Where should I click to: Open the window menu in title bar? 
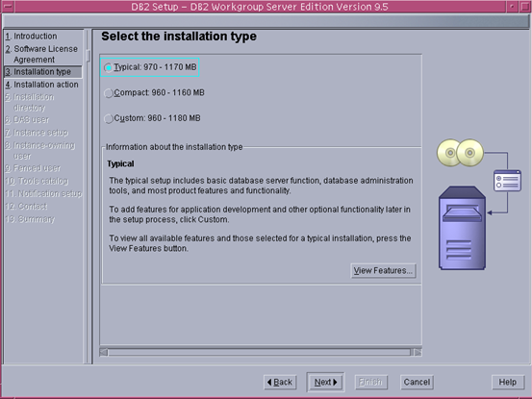tap(7, 7)
